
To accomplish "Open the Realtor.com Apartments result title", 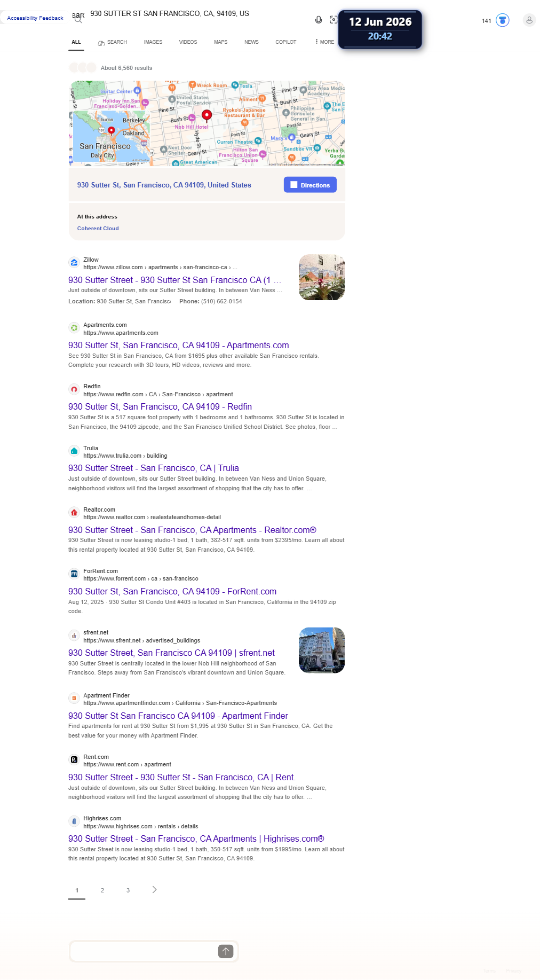I will pyautogui.click(x=193, y=530).
